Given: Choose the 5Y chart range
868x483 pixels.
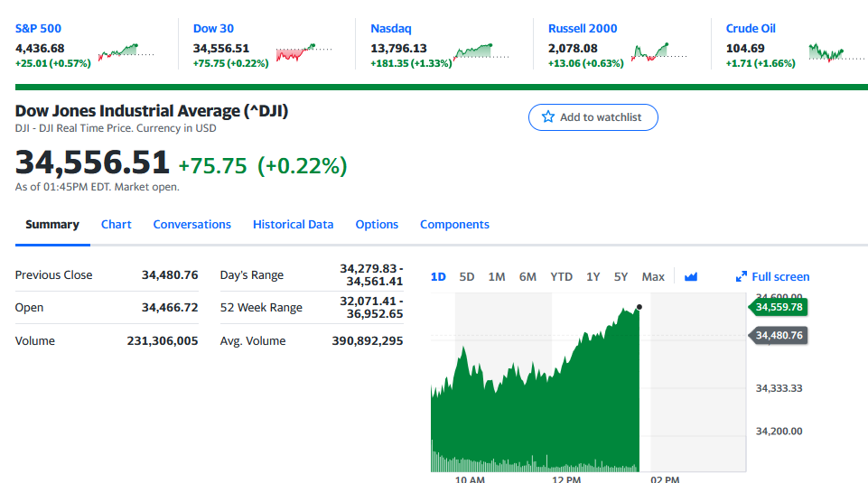Looking at the screenshot, I should click(x=621, y=276).
